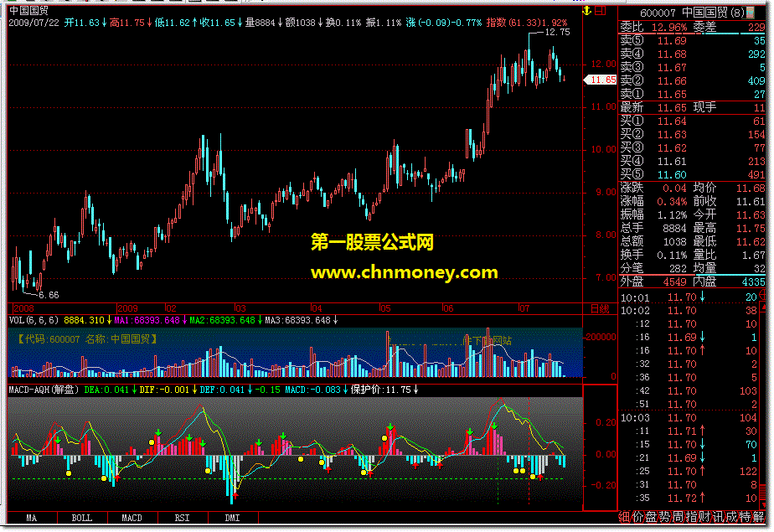The image size is (774, 532).
Task: Click the 日线 period label
Action: click(x=600, y=309)
